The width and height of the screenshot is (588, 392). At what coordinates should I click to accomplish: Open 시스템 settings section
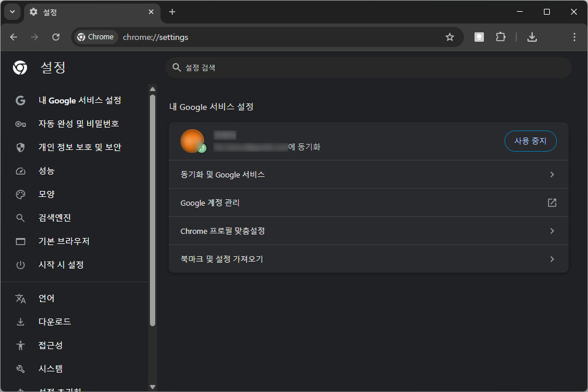[x=75, y=368]
